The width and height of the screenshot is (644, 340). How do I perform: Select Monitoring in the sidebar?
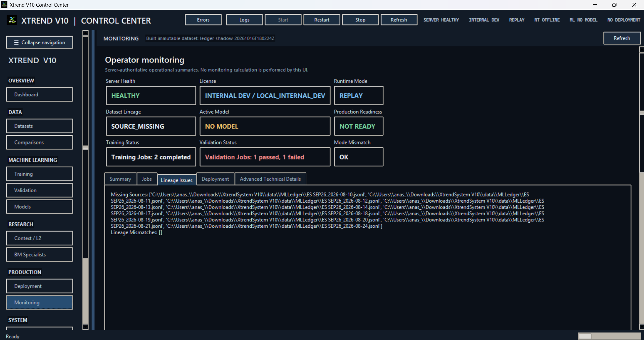[x=39, y=302]
